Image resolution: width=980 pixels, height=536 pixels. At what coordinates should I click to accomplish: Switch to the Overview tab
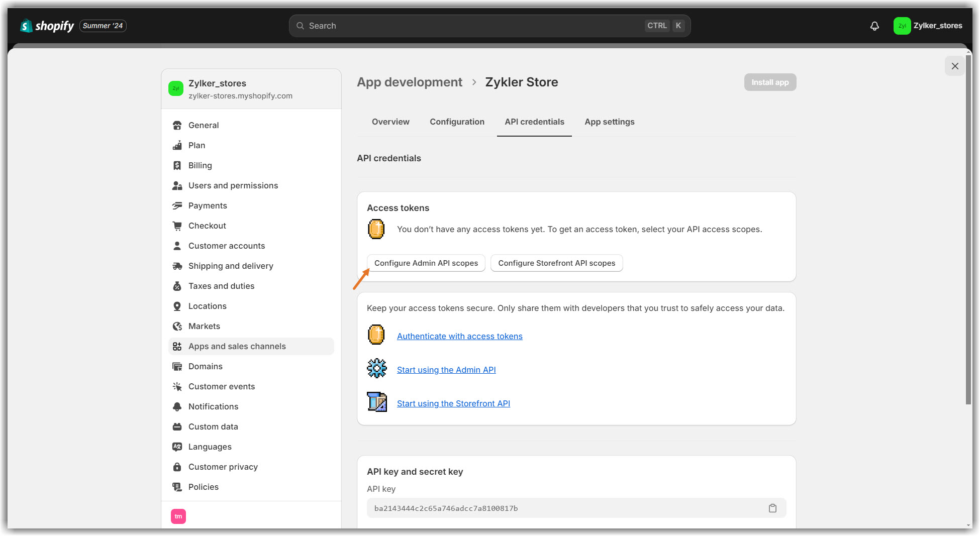[390, 122]
